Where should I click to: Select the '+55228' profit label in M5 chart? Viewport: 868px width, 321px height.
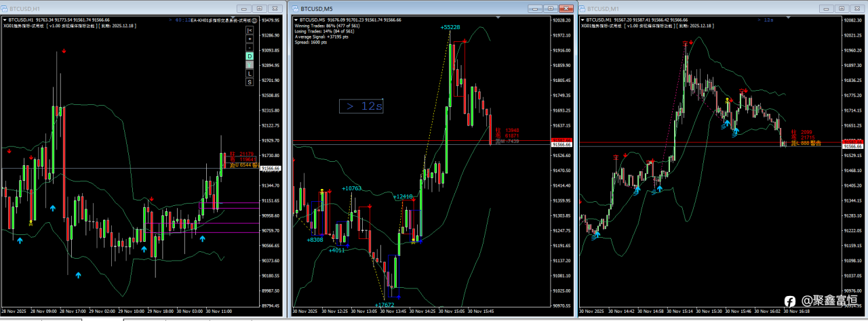tap(450, 27)
